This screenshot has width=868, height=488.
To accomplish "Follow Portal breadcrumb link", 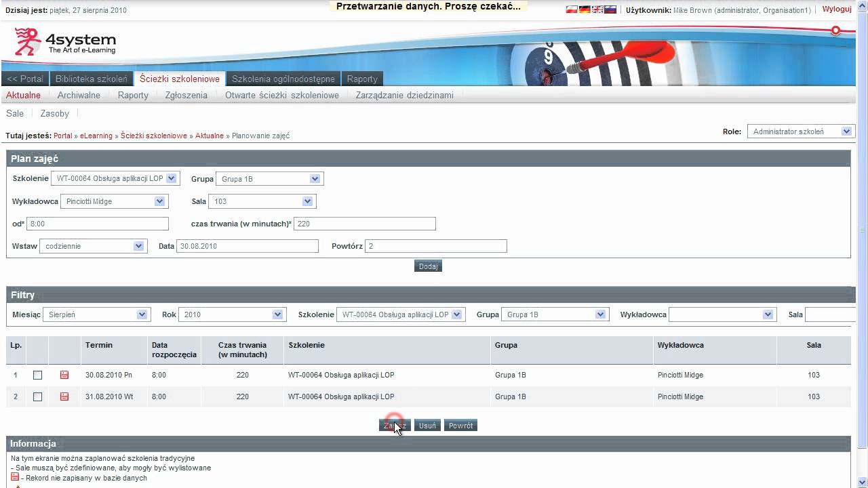I will tap(63, 136).
